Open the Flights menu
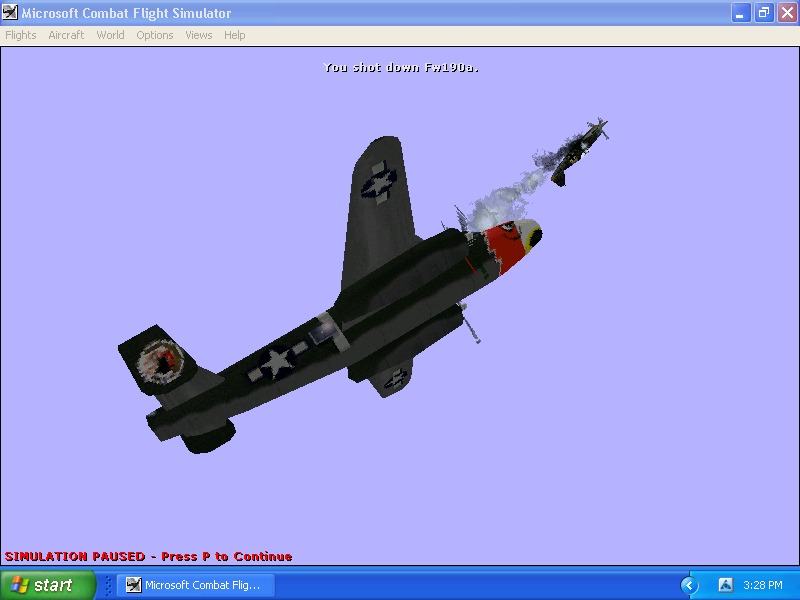Image resolution: width=800 pixels, height=600 pixels. click(x=21, y=35)
